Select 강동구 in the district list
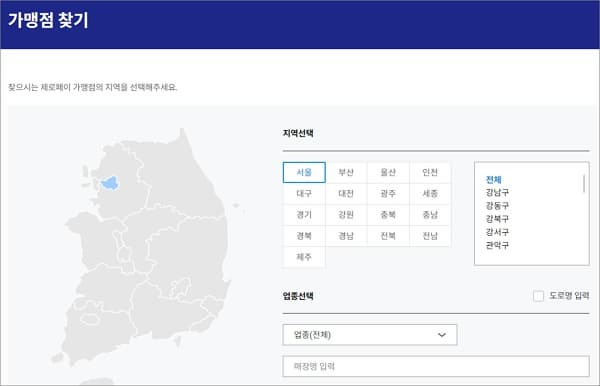This screenshot has width=600, height=386. pos(497,206)
